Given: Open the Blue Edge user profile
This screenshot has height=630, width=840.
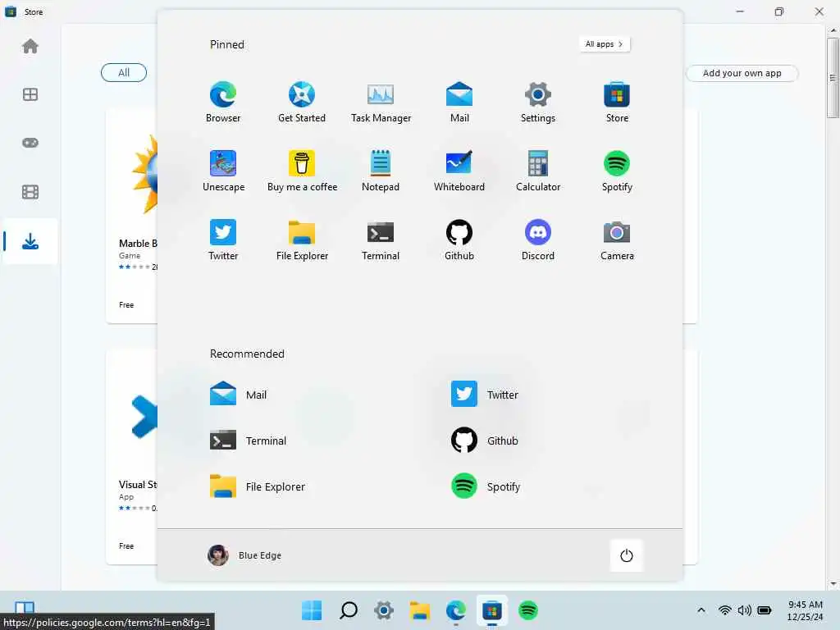Looking at the screenshot, I should (244, 555).
